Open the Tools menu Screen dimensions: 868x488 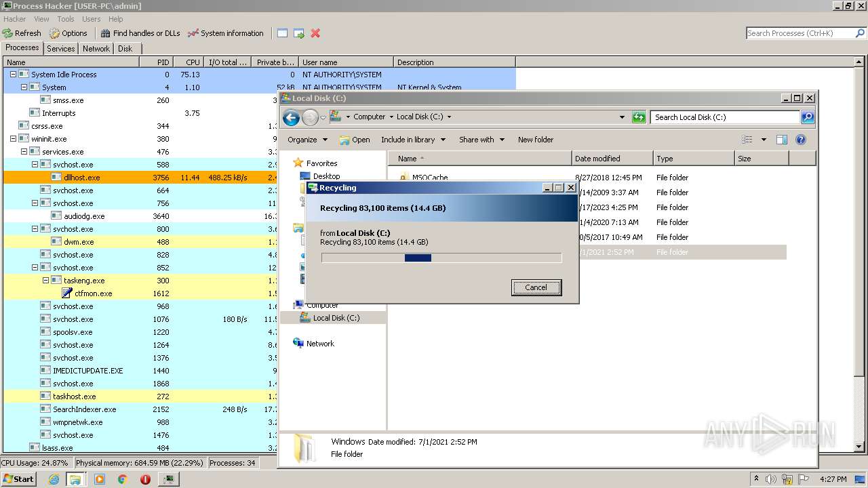pyautogui.click(x=66, y=19)
